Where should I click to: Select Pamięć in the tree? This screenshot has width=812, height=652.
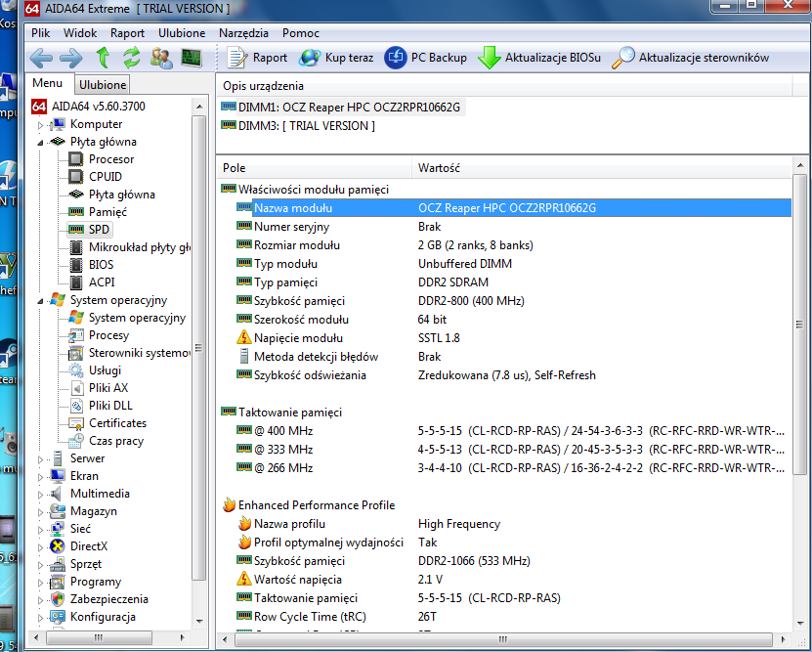(107, 212)
